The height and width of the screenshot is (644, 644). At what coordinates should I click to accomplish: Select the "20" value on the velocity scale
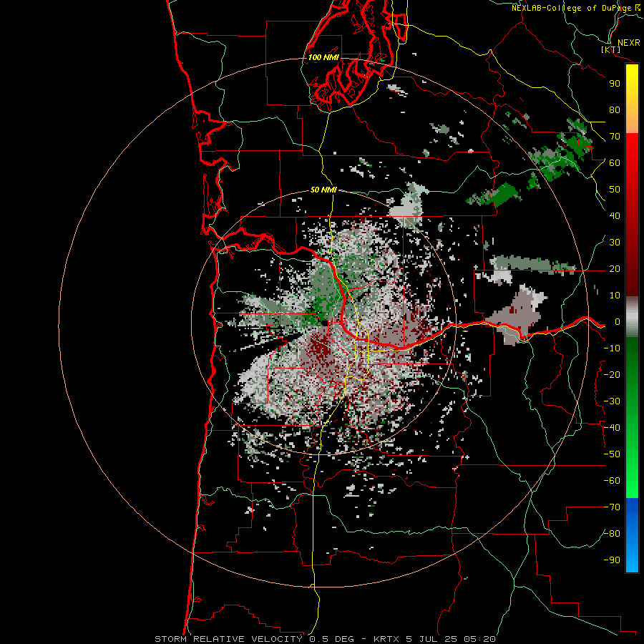coord(615,268)
